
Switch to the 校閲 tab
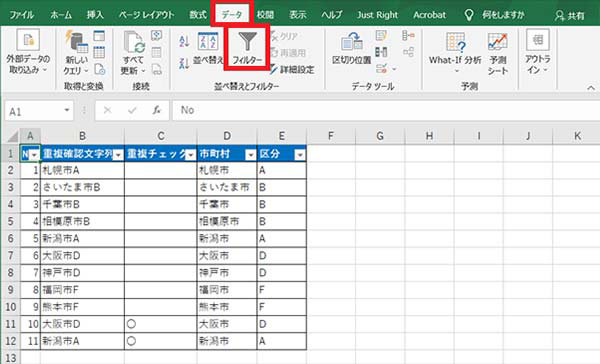[265, 15]
